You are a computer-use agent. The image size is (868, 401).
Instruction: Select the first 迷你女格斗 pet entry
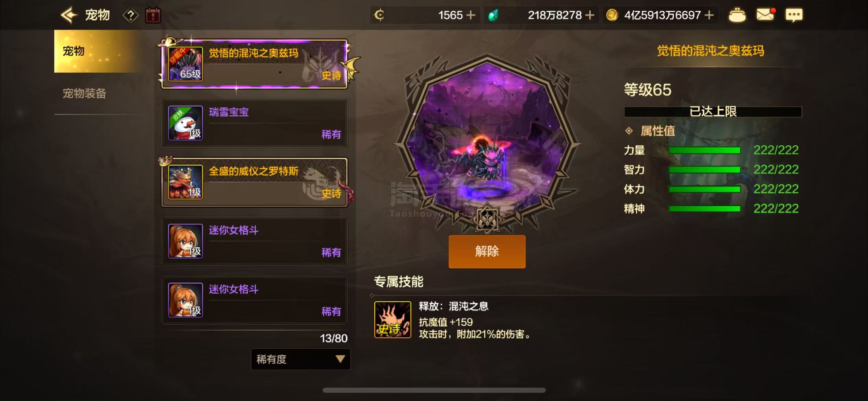coord(255,241)
